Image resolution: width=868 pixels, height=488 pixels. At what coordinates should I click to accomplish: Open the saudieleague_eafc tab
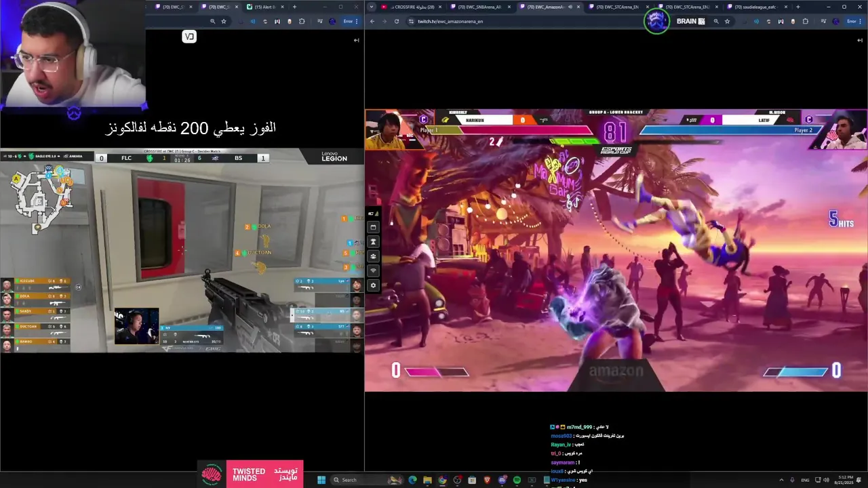pyautogui.click(x=756, y=7)
